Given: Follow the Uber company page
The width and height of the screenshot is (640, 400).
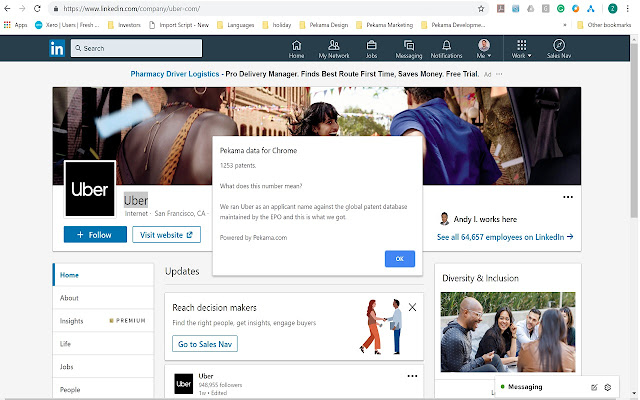Looking at the screenshot, I should point(95,235).
